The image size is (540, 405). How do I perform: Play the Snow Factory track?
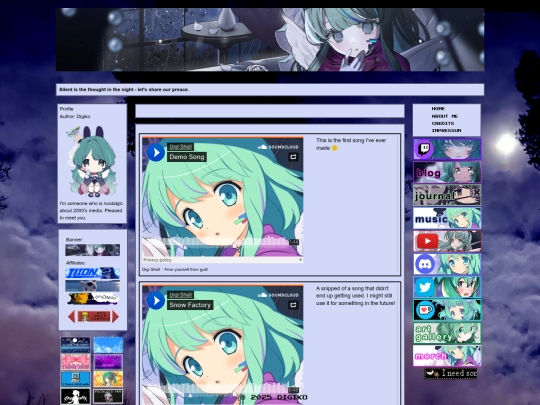156,300
